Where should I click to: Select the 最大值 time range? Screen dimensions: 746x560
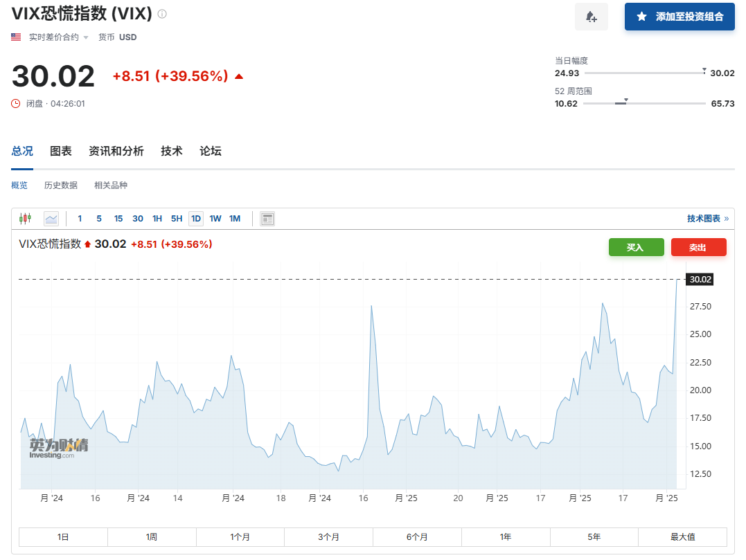coord(683,537)
